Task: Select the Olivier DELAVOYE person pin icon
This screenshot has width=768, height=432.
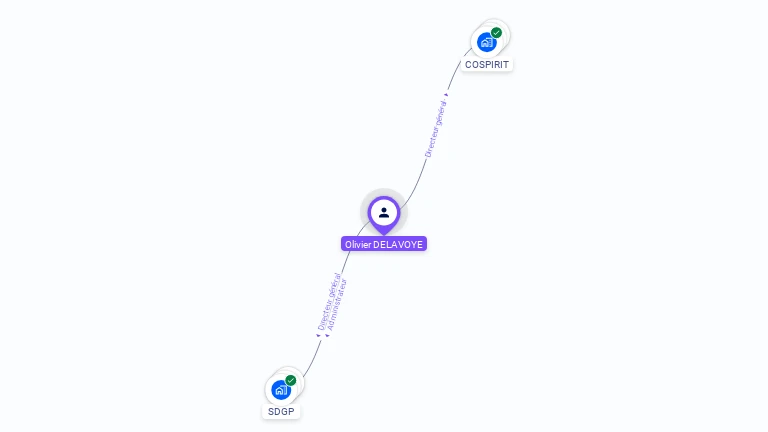Action: click(x=384, y=214)
